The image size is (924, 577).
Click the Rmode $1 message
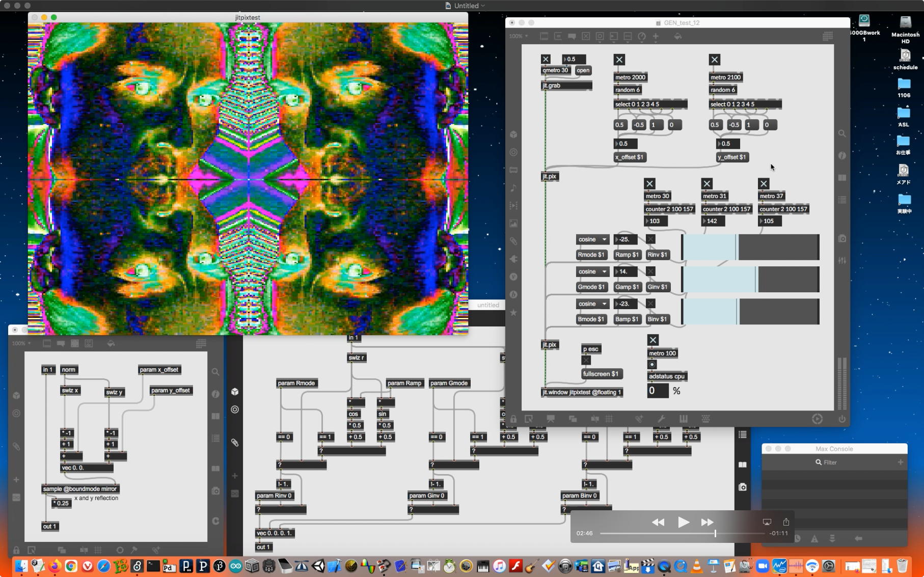pyautogui.click(x=591, y=255)
